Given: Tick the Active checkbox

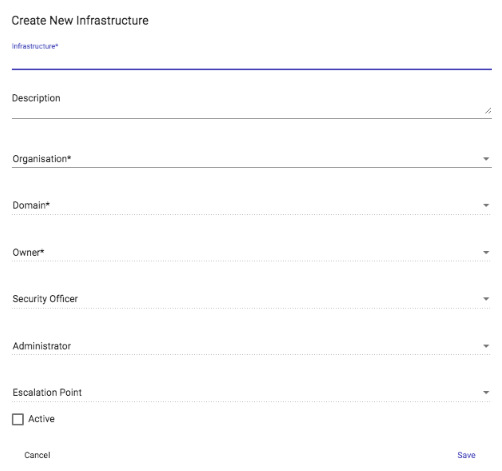Looking at the screenshot, I should click(x=18, y=419).
